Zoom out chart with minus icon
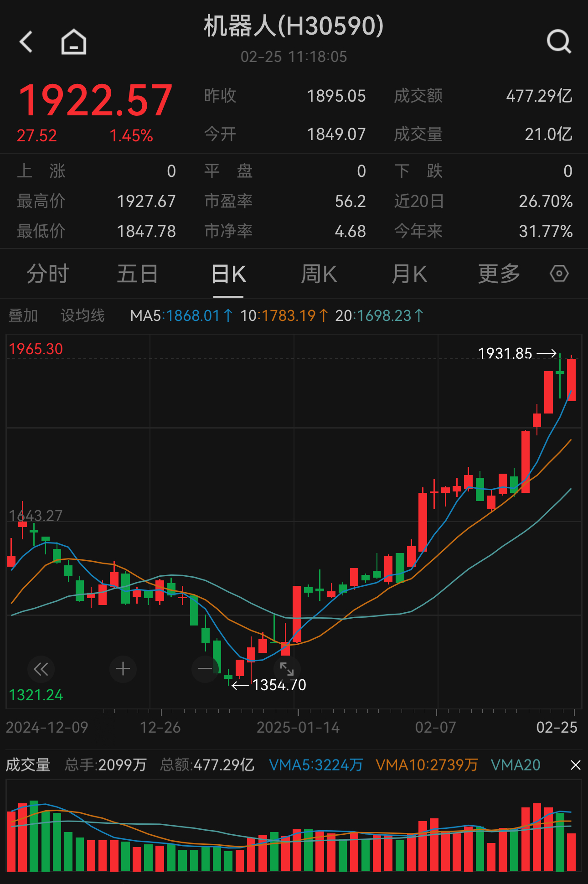Screen dimensions: 588x884 tap(205, 669)
